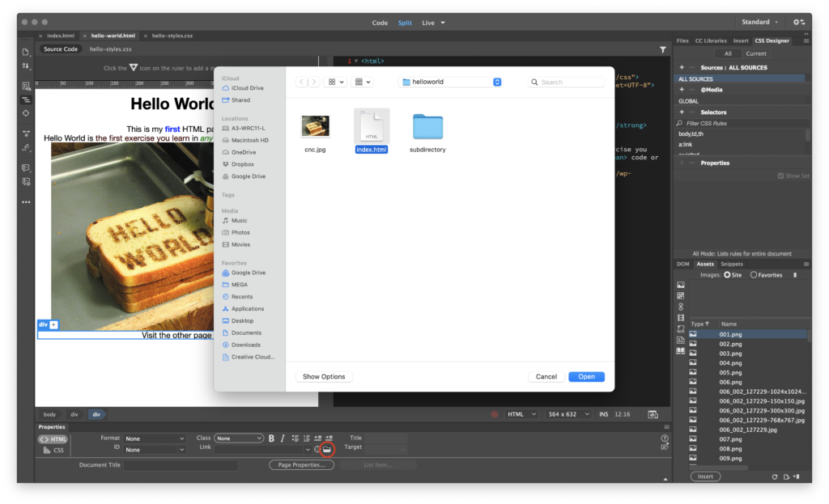Click the back arrow in file dialog
Viewport: 829px width, 504px height.
[x=302, y=82]
